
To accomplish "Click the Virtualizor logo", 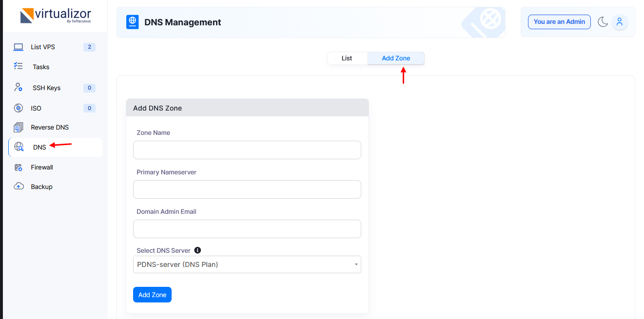I will coord(55,16).
